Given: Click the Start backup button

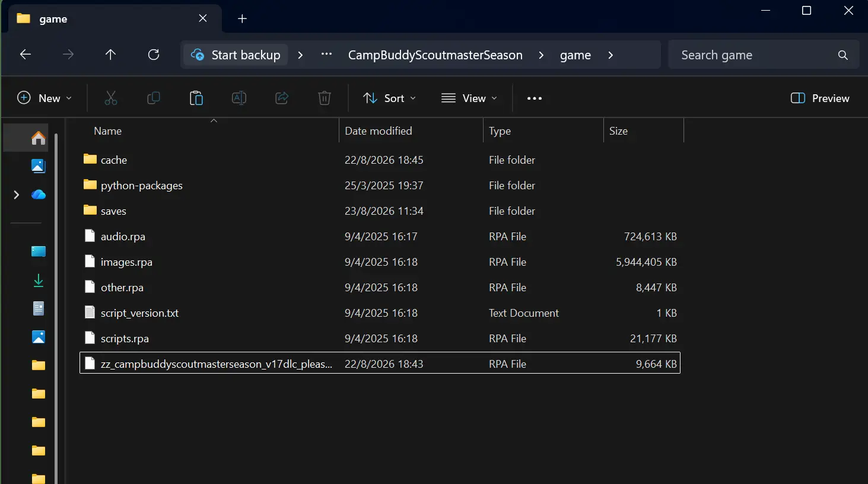Looking at the screenshot, I should [x=236, y=55].
